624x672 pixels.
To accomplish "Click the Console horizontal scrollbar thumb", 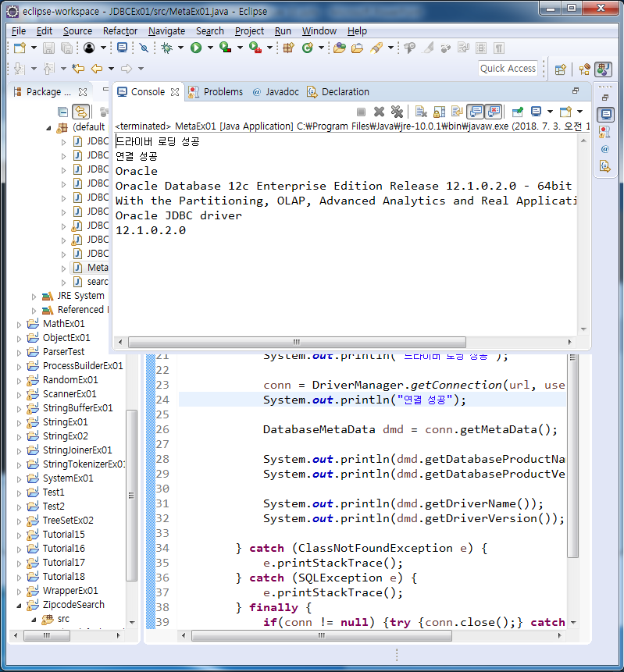I will 297,342.
